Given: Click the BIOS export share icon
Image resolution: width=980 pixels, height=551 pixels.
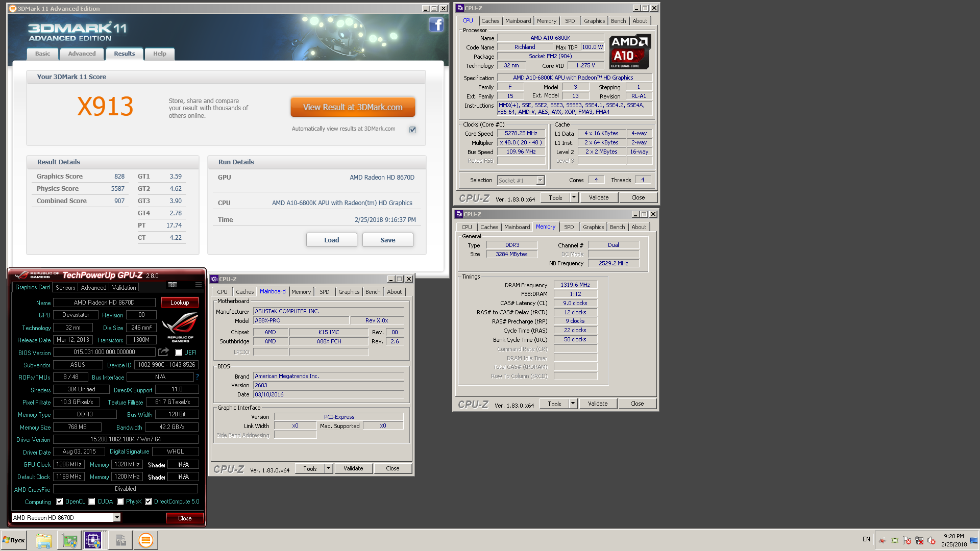Looking at the screenshot, I should pos(163,352).
